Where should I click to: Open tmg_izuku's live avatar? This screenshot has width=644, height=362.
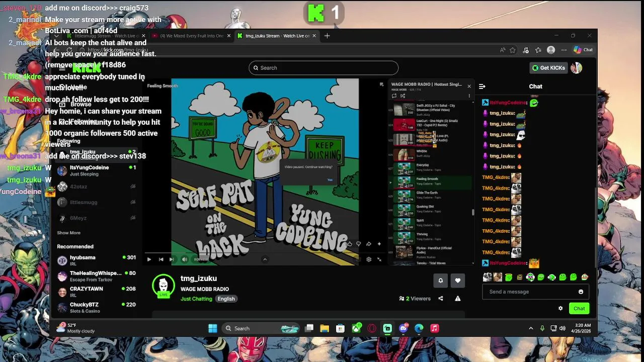click(164, 286)
